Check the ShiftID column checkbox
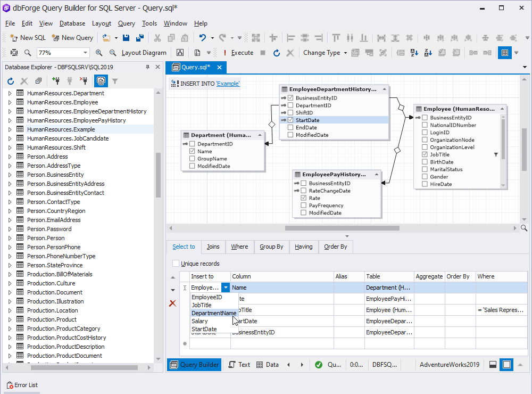Viewport: 532px width, 394px height. (290, 112)
